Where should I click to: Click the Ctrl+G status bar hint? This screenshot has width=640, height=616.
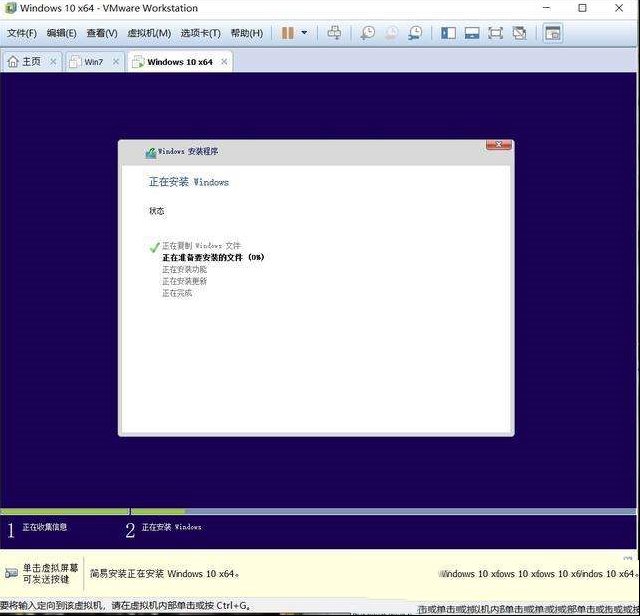(125, 605)
